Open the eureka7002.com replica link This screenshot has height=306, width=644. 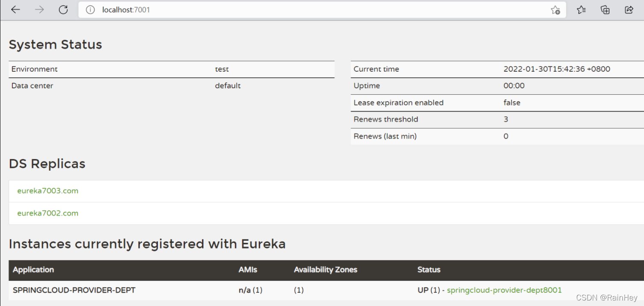coord(48,213)
